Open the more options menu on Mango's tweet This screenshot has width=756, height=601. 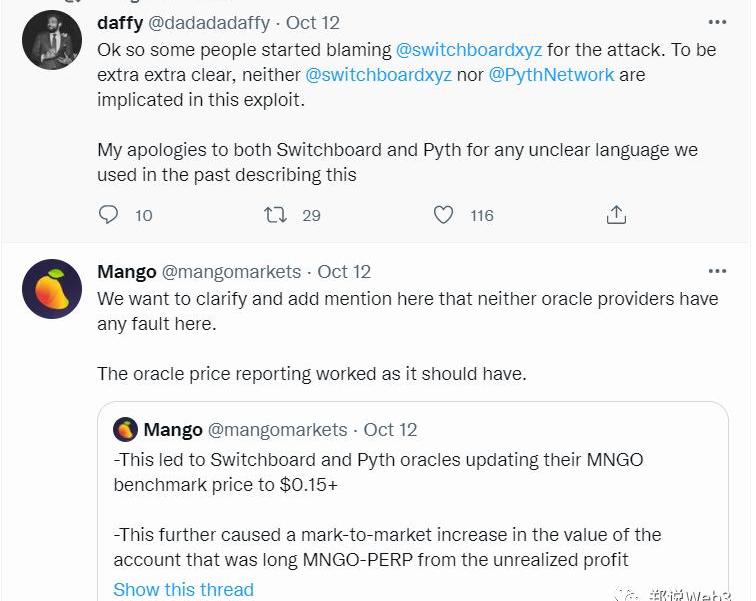[x=717, y=271]
